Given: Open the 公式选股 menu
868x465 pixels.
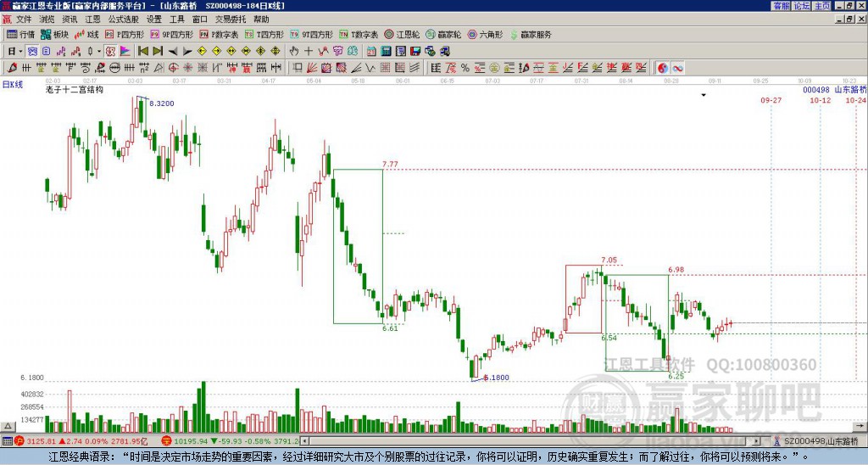Looking at the screenshot, I should point(124,20).
